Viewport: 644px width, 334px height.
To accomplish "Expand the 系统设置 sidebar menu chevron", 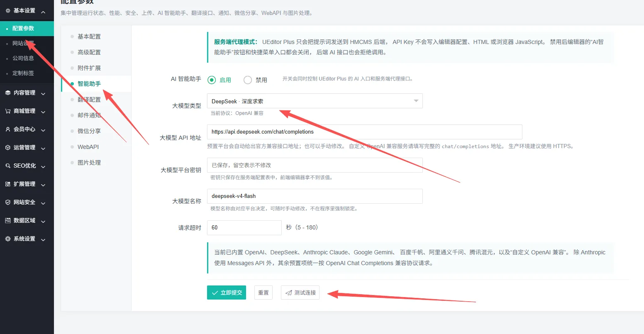I will click(x=43, y=239).
